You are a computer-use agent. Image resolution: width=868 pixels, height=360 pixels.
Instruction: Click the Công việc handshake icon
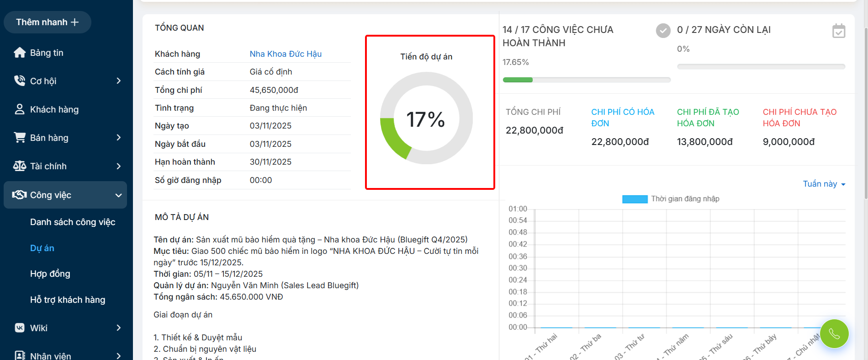(x=20, y=195)
